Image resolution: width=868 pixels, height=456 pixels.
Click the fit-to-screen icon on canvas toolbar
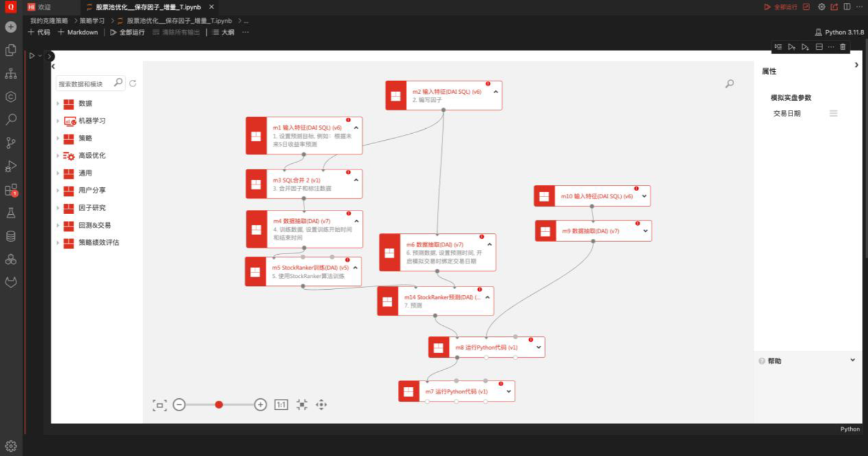tap(160, 405)
